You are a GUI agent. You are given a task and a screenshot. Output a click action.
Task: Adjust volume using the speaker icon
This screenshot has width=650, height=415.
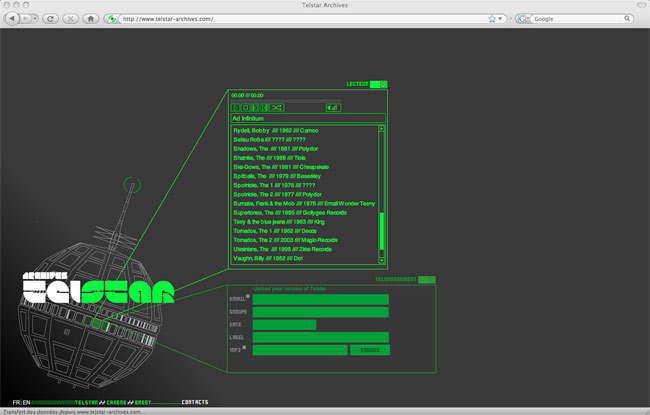coord(333,108)
